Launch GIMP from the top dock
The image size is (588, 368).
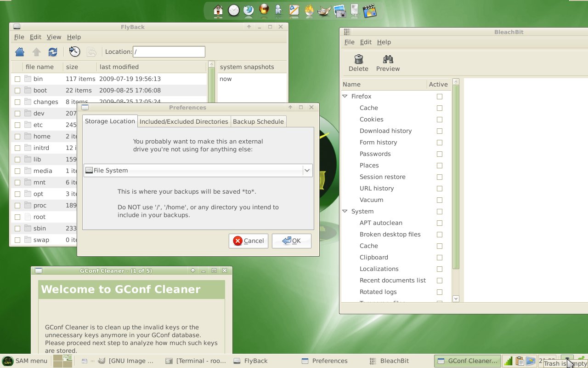(324, 10)
